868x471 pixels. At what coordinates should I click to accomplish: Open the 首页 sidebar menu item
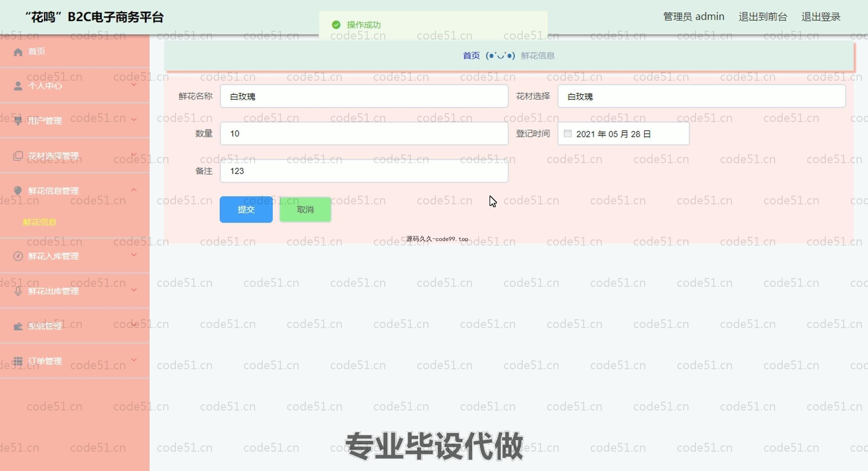point(36,52)
